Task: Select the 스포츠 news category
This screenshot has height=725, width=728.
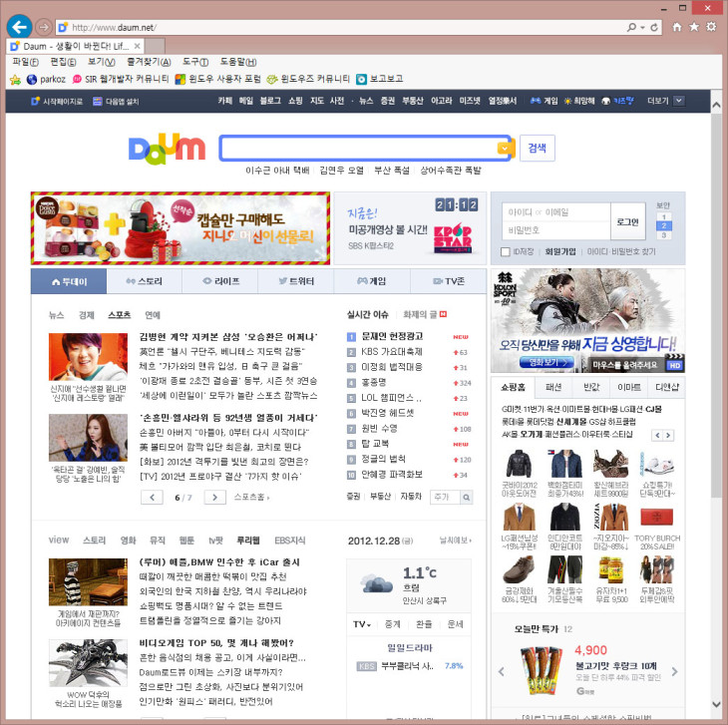Action: click(120, 315)
